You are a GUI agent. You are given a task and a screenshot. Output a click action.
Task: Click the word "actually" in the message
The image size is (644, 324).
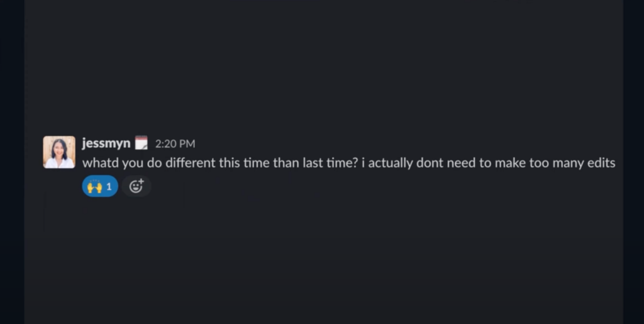390,163
